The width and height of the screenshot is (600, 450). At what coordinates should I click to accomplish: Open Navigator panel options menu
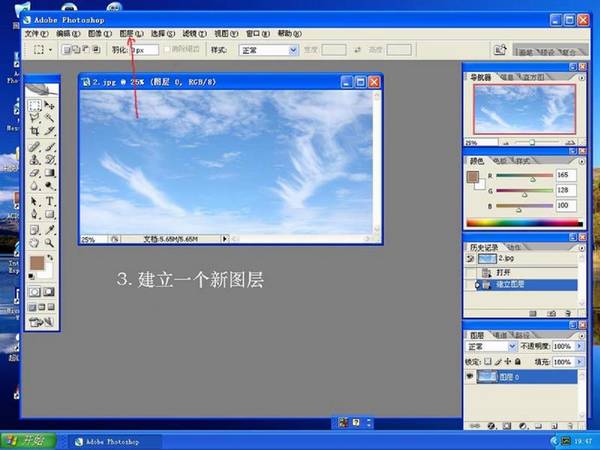point(582,78)
